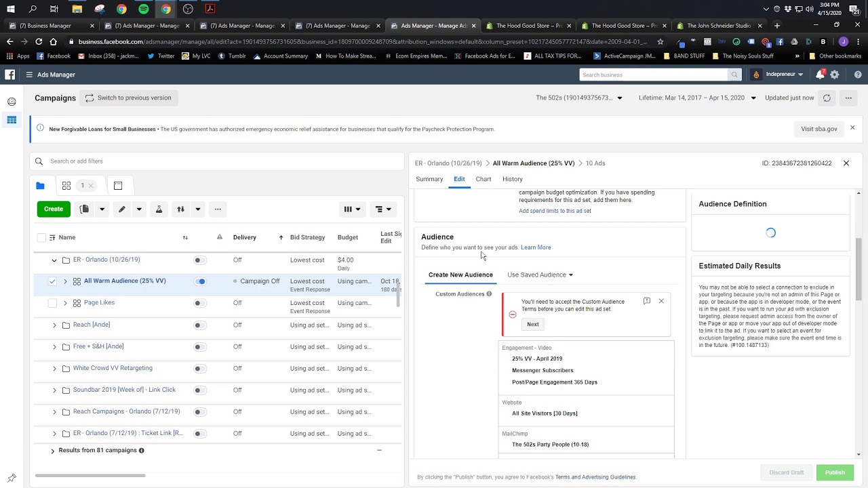Image resolution: width=868 pixels, height=488 pixels.
Task: Select the campaigns folder view icon
Action: [x=40, y=186]
